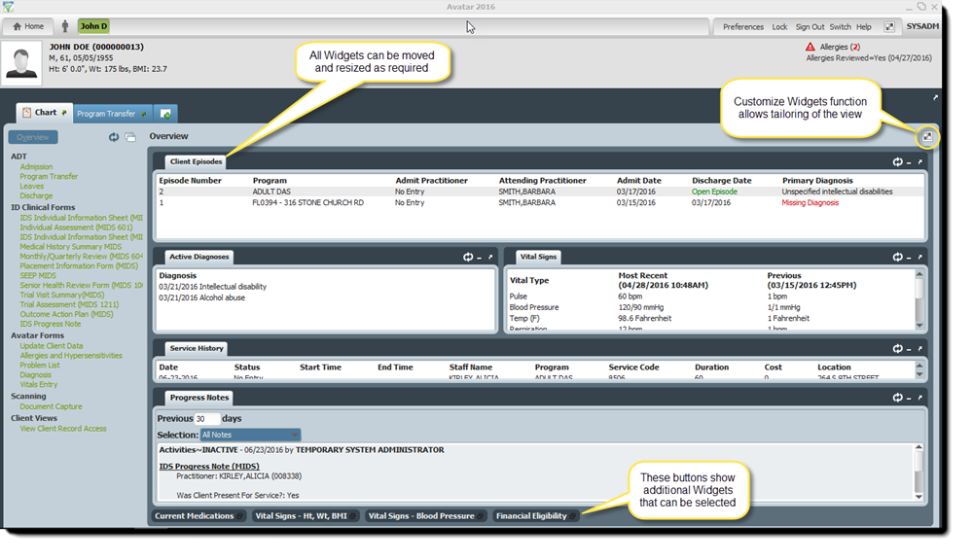This screenshot has height=560, width=973.
Task: Pop out the Progress Notes widget
Action: 920,398
